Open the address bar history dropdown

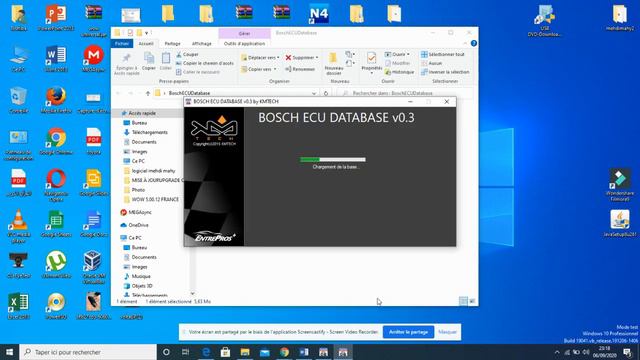tap(314, 93)
